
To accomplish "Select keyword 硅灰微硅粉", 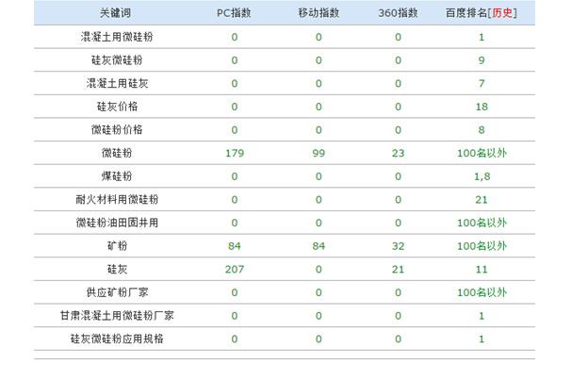I will pyautogui.click(x=117, y=60).
